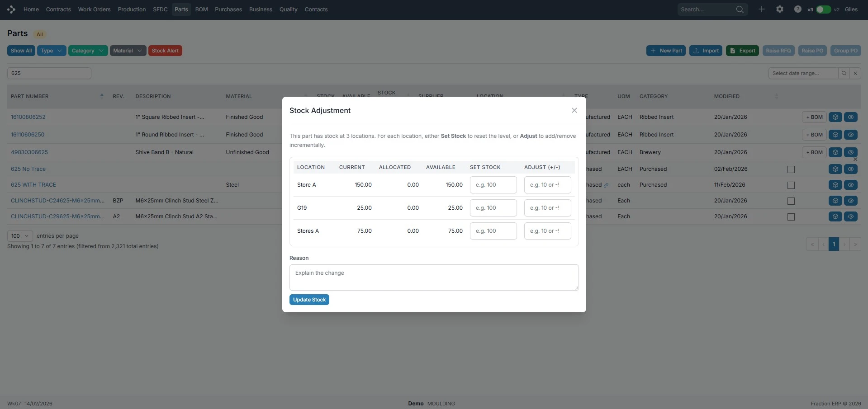Viewport: 868px width, 409px height.
Task: Open the entries per page dropdown
Action: pyautogui.click(x=20, y=236)
